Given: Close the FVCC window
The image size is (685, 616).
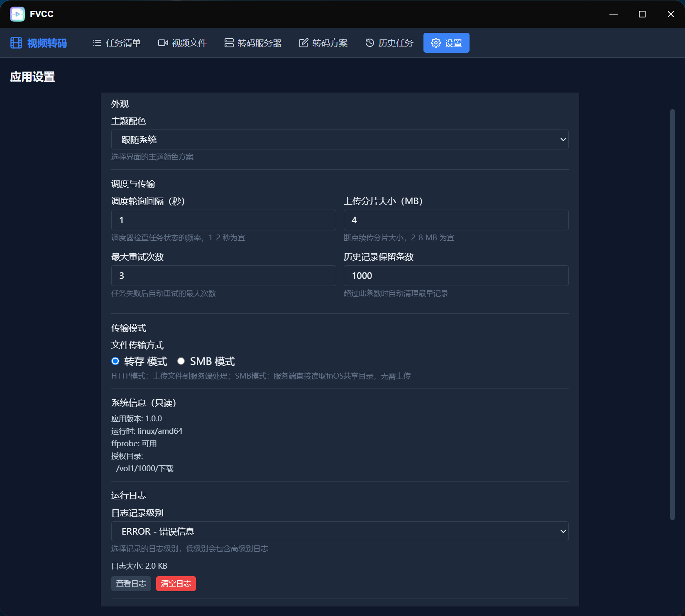Looking at the screenshot, I should 671,14.
